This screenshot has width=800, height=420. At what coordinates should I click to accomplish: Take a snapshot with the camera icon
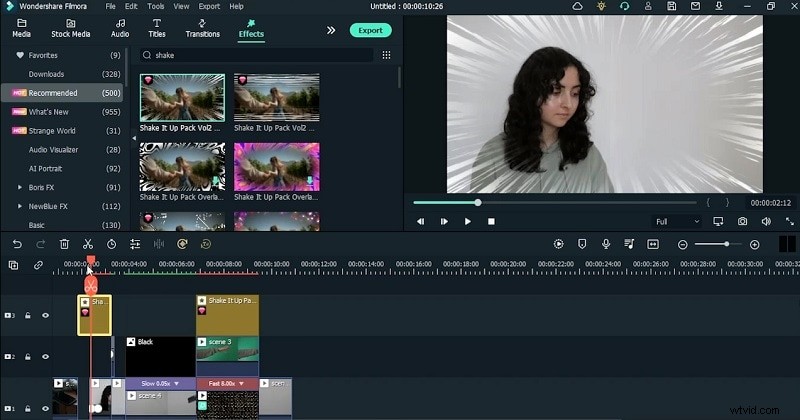tap(742, 221)
